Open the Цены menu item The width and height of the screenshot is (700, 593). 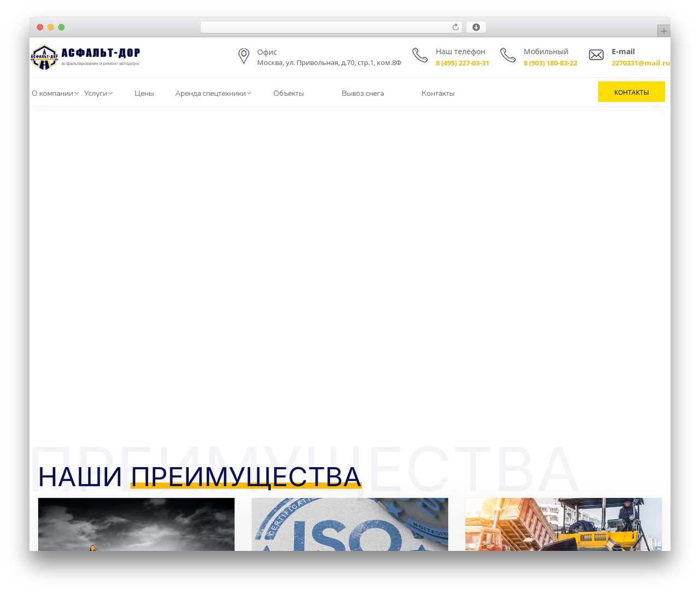click(x=144, y=94)
